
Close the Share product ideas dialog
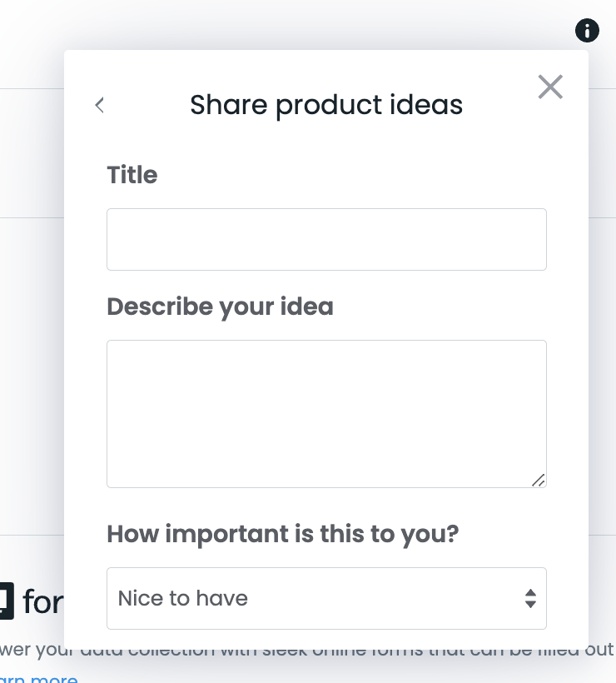pyautogui.click(x=550, y=87)
